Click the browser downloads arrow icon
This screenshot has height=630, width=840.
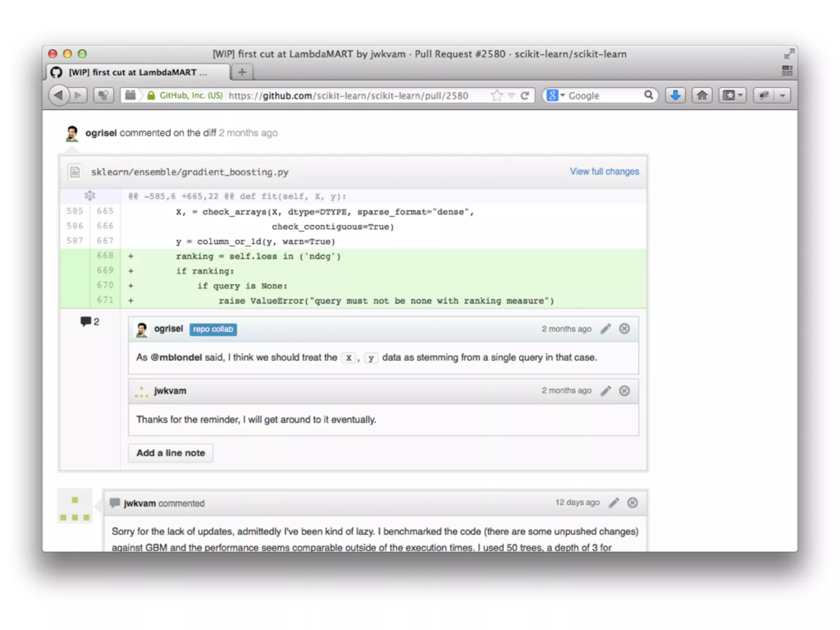tap(675, 96)
